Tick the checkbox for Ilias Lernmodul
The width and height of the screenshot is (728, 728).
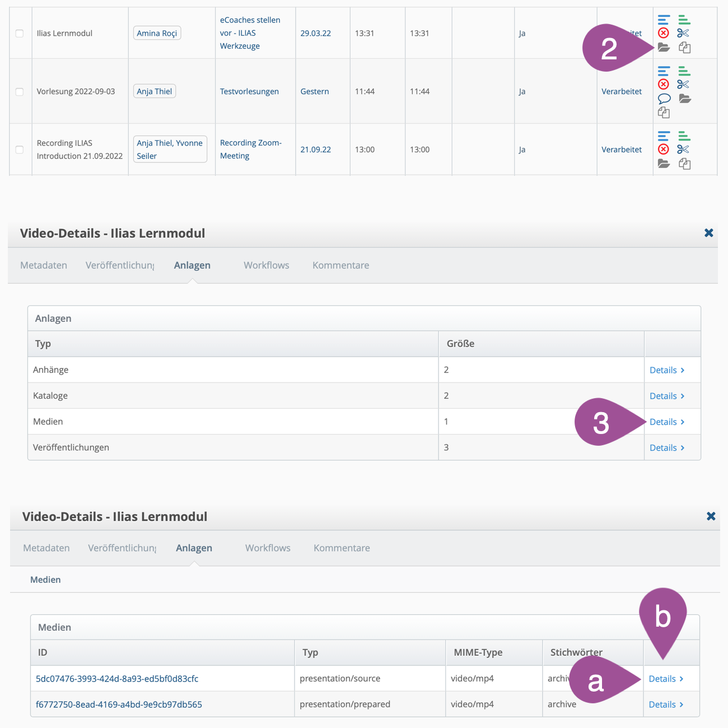tap(20, 34)
